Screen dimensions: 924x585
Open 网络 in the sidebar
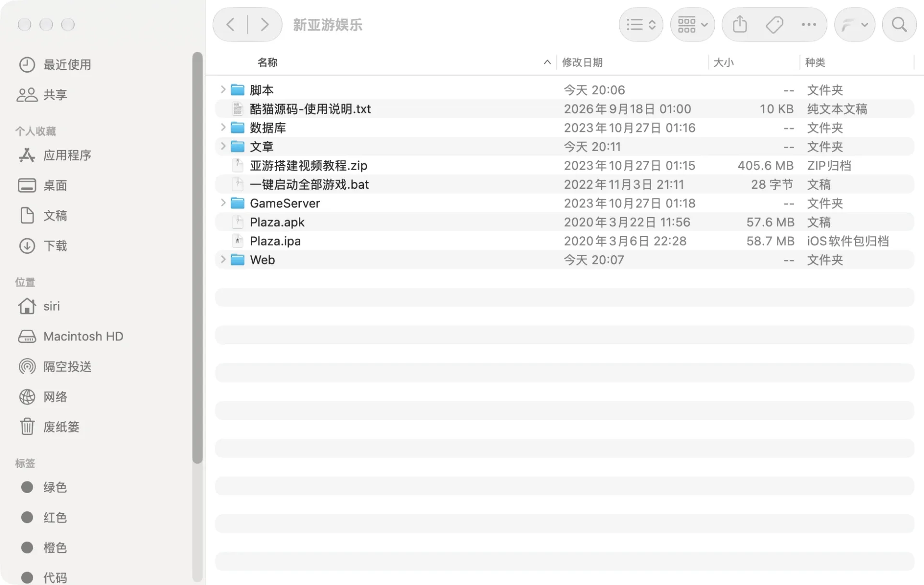pos(42,397)
